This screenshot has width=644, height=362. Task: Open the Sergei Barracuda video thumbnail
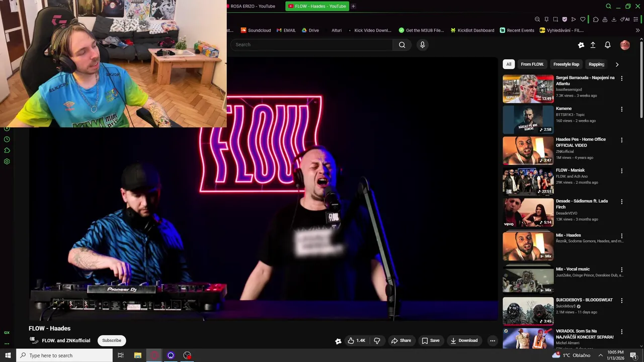coord(528,88)
